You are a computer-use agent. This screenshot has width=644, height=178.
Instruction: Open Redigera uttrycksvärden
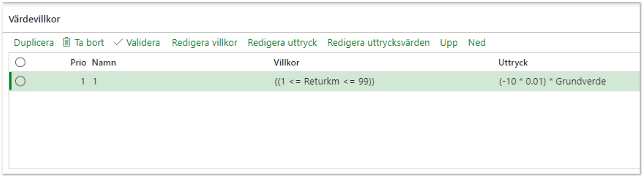[x=378, y=43]
